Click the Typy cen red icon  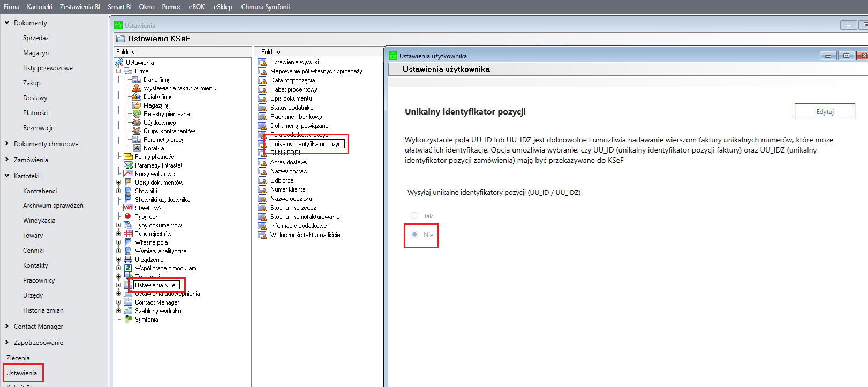pos(128,217)
